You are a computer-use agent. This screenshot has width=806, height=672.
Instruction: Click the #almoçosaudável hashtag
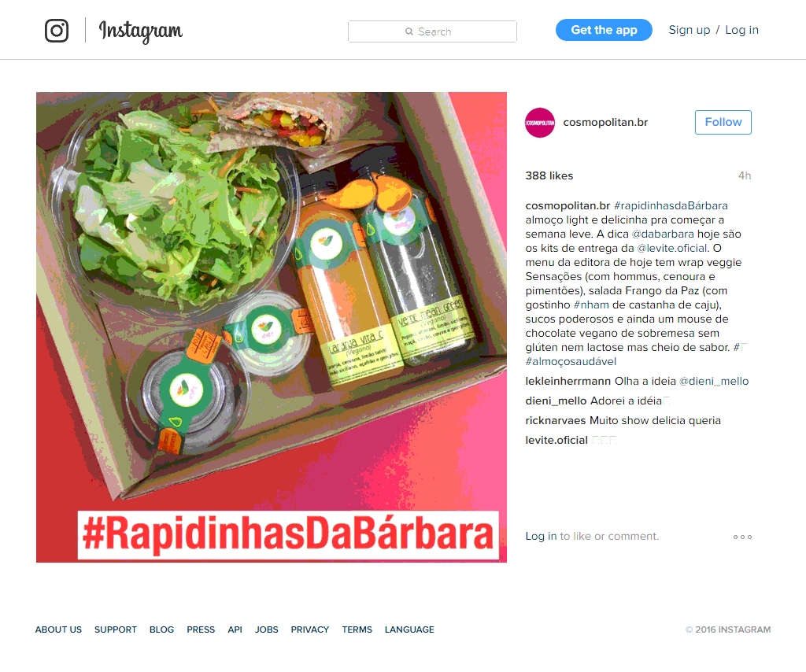(x=571, y=361)
